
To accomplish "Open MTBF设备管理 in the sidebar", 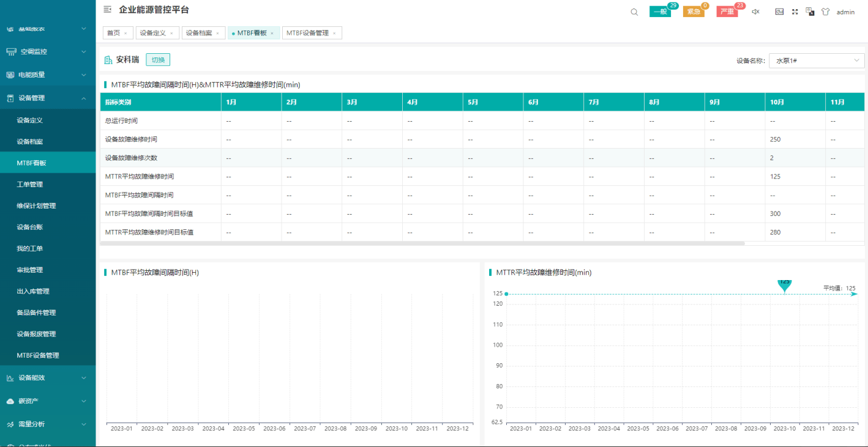I will (48, 355).
